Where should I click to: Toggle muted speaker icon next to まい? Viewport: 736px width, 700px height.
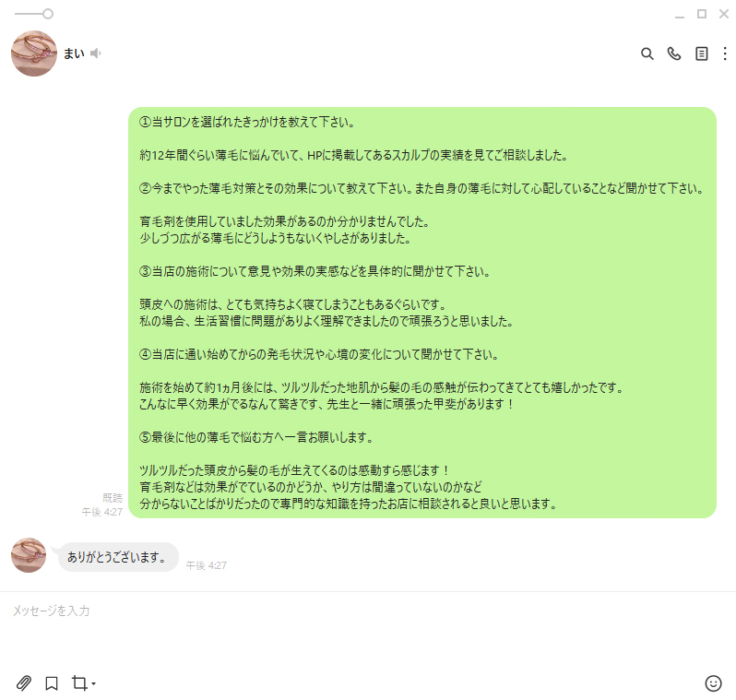point(96,53)
